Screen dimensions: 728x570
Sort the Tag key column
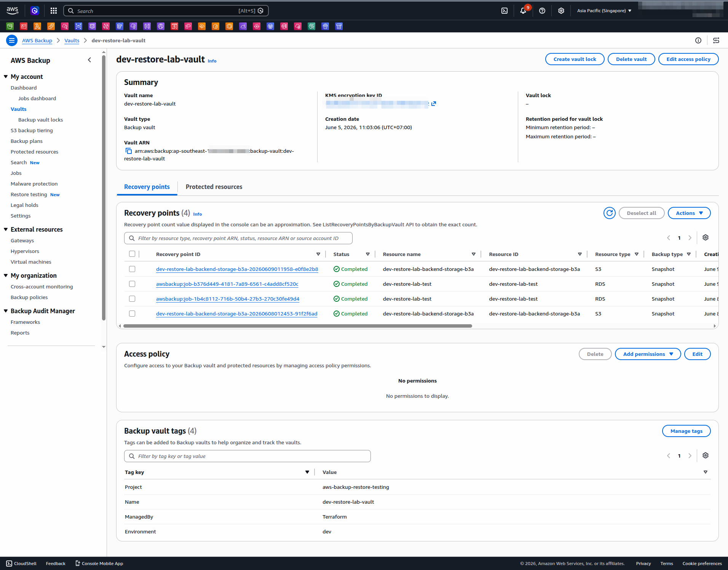coord(307,472)
